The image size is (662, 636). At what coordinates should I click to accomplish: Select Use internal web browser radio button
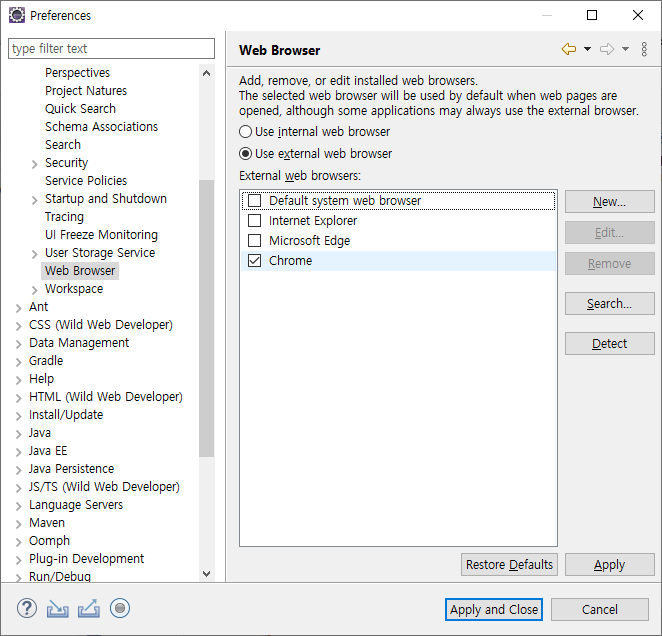pyautogui.click(x=245, y=132)
